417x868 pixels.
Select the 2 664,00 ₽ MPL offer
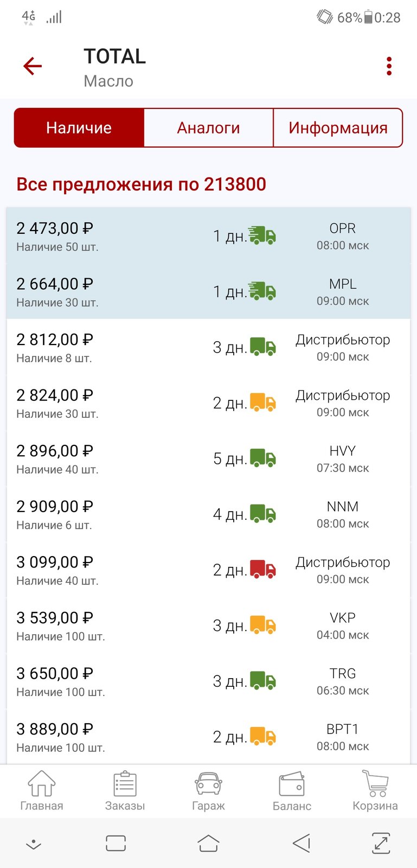(208, 292)
